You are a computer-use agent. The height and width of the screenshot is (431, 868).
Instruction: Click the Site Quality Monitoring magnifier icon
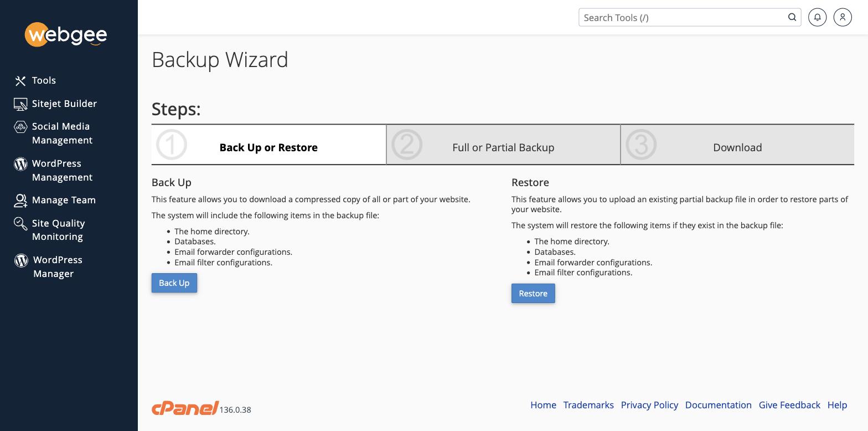[x=20, y=223]
